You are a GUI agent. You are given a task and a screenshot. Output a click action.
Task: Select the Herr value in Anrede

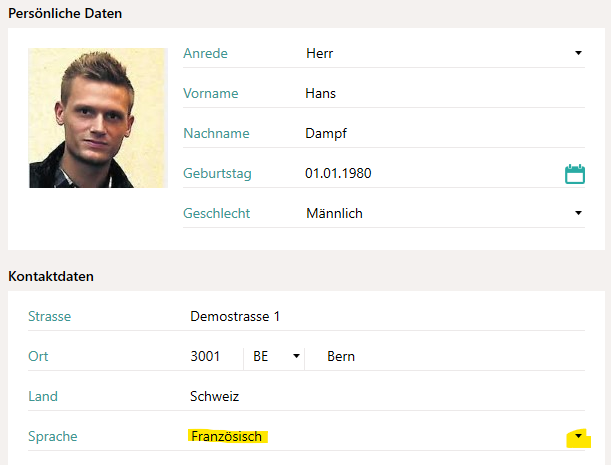pyautogui.click(x=320, y=53)
